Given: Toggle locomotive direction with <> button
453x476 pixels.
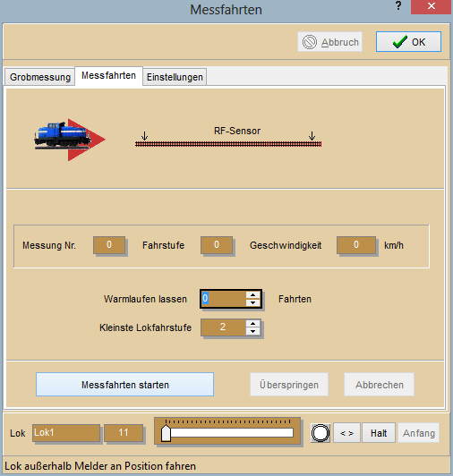Looking at the screenshot, I should [347, 433].
